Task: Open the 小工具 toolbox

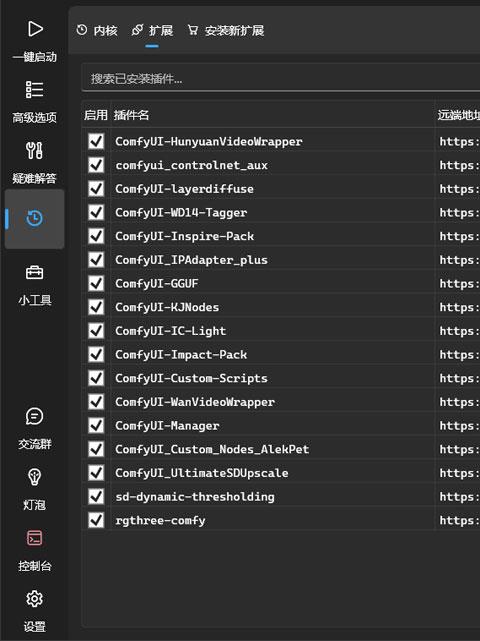Action: (x=34, y=284)
